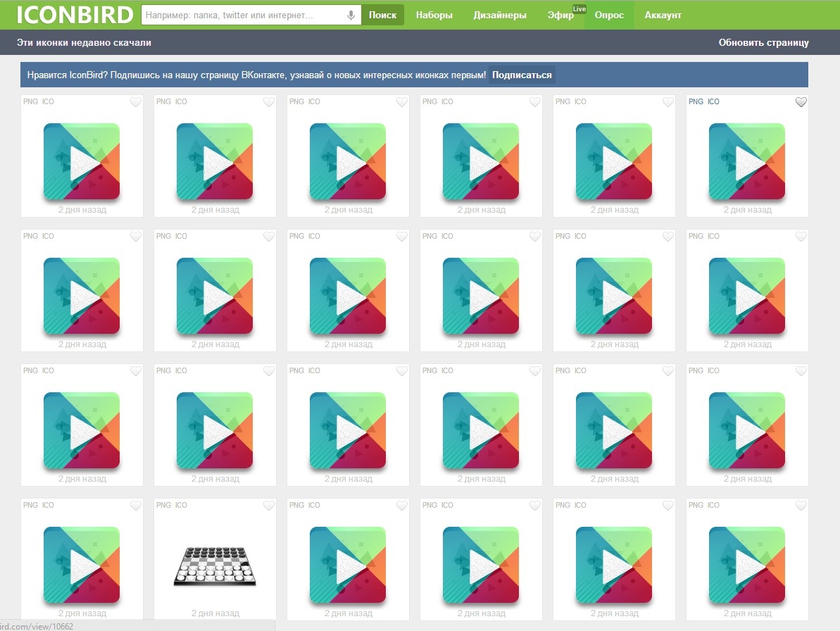Go to the Эфир live section
The width and height of the screenshot is (840, 631).
(560, 15)
